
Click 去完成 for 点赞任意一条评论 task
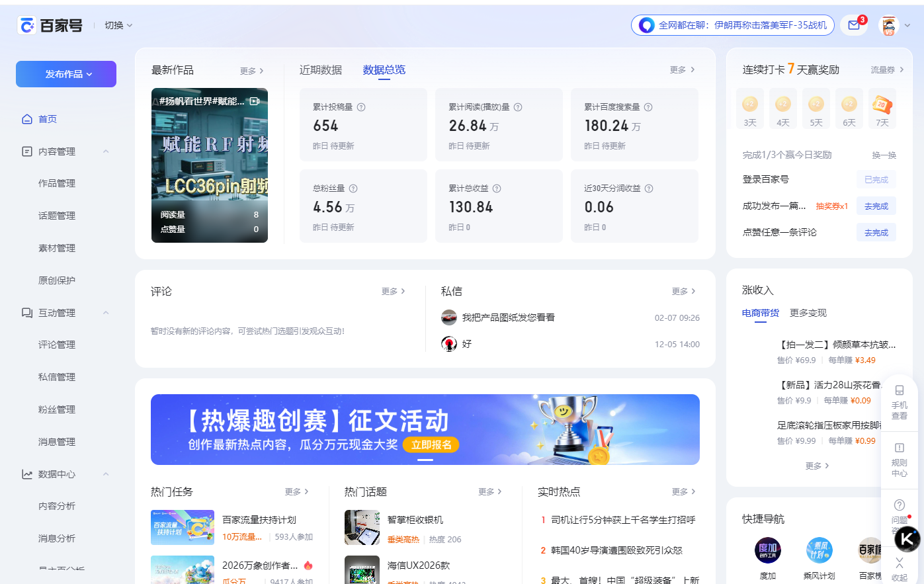coord(876,233)
